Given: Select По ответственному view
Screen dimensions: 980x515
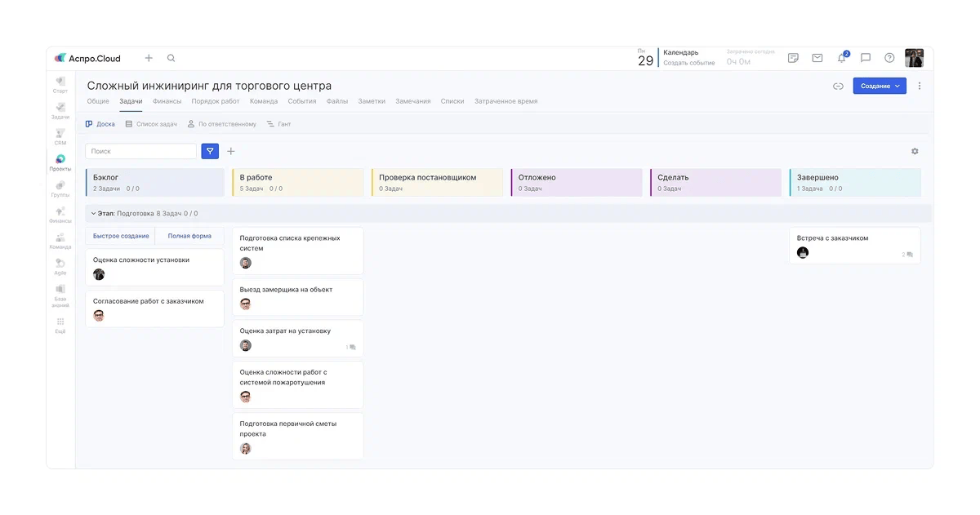Looking at the screenshot, I should pyautogui.click(x=221, y=124).
